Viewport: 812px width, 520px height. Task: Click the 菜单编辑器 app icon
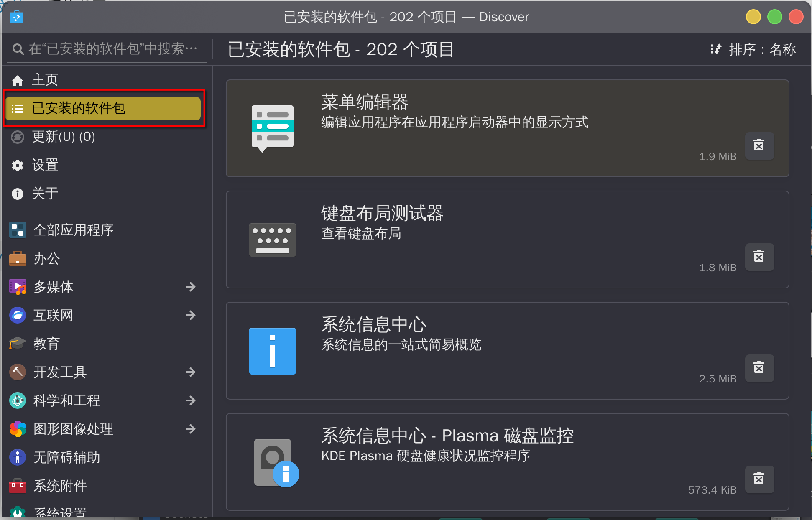273,128
